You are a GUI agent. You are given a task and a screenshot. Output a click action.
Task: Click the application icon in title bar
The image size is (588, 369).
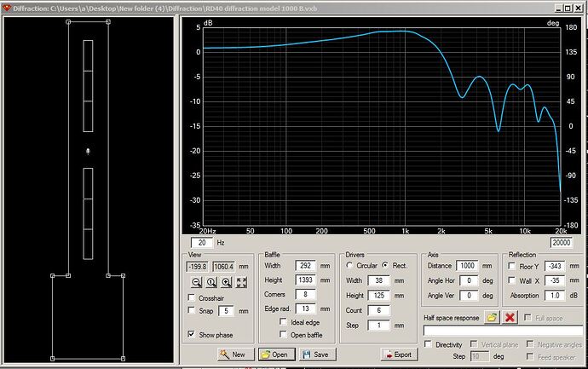pos(6,8)
